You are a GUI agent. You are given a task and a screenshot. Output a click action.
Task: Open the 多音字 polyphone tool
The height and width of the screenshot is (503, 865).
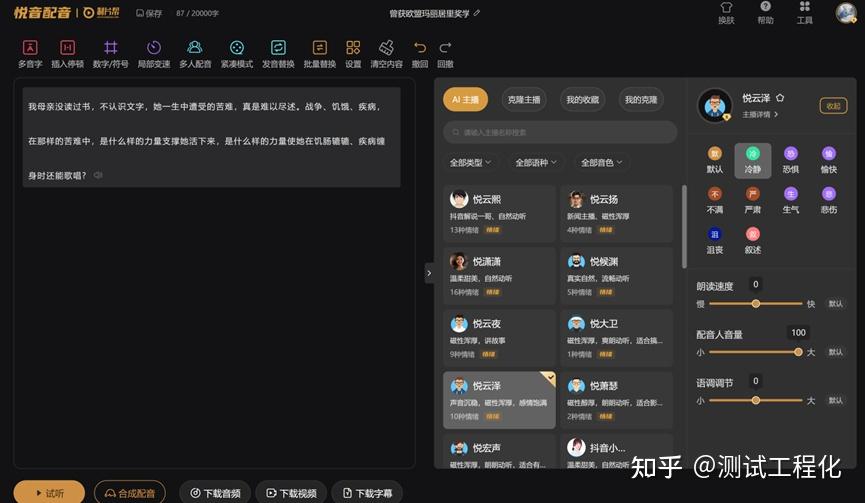pos(30,54)
